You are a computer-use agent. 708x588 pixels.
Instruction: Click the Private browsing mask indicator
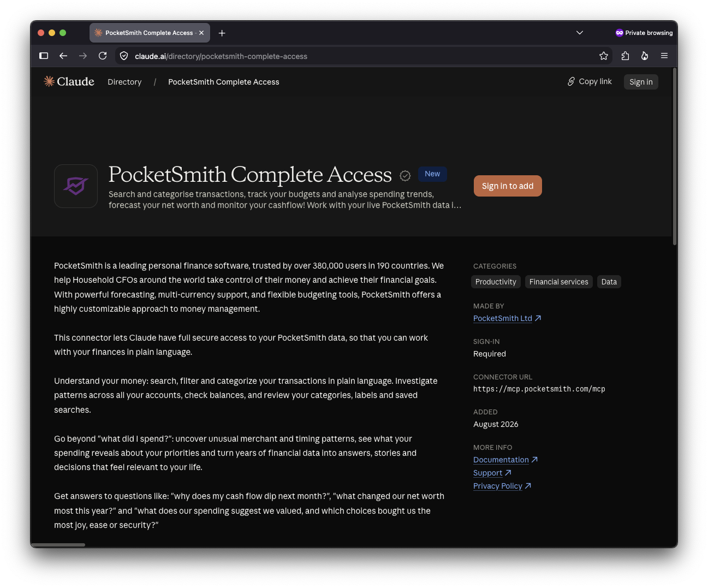tap(644, 33)
